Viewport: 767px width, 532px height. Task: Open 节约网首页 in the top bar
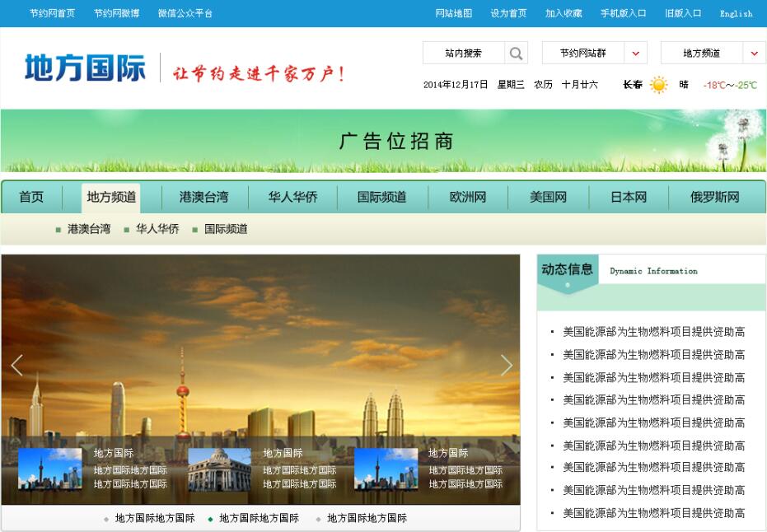click(53, 13)
